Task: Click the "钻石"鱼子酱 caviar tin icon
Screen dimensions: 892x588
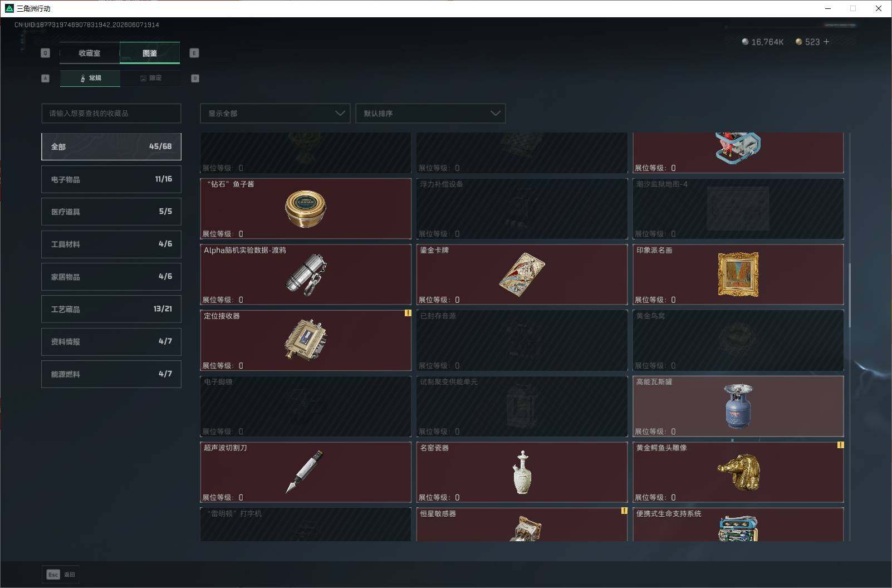Action: point(305,208)
